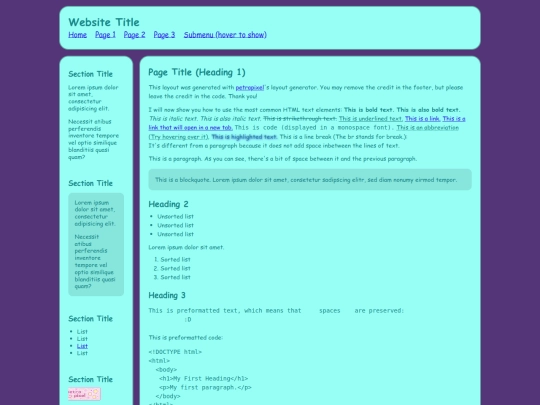
Task: Click the strikethrough text phrase
Action: (300, 118)
